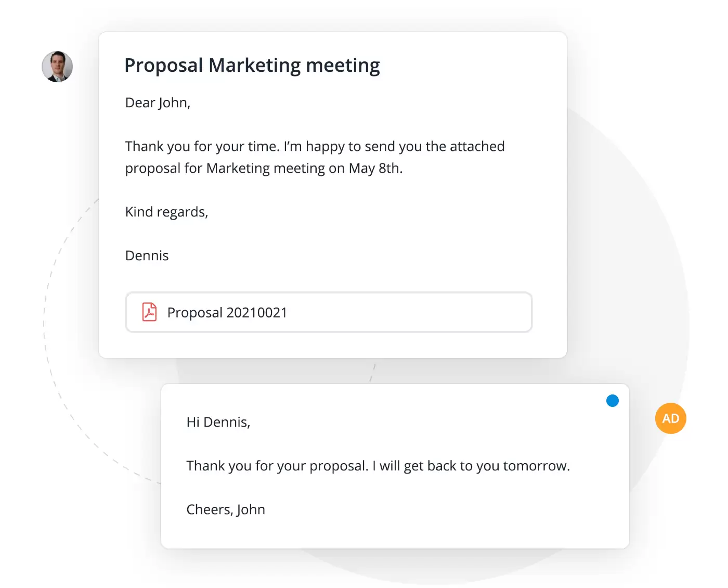The height and width of the screenshot is (588, 728).
Task: Select the Proposal Marketing meeting subject title
Action: click(x=252, y=66)
